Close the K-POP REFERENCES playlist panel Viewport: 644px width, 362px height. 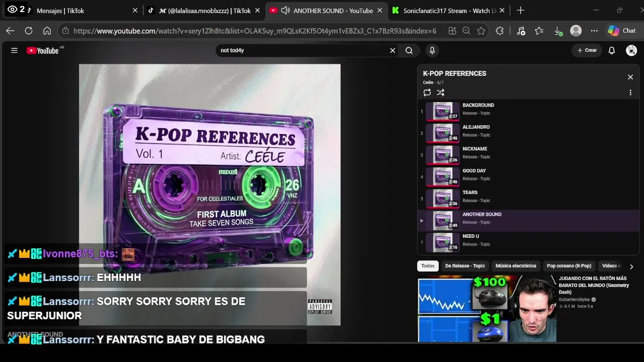click(630, 77)
